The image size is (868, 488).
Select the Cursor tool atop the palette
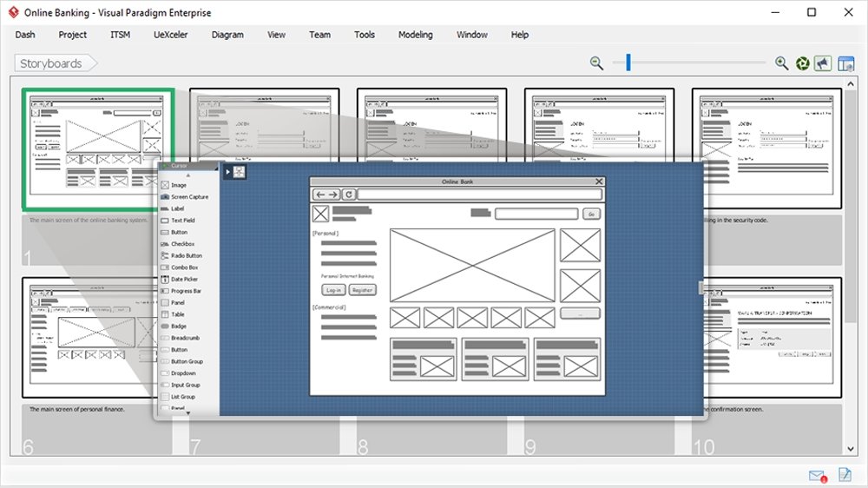pos(188,166)
